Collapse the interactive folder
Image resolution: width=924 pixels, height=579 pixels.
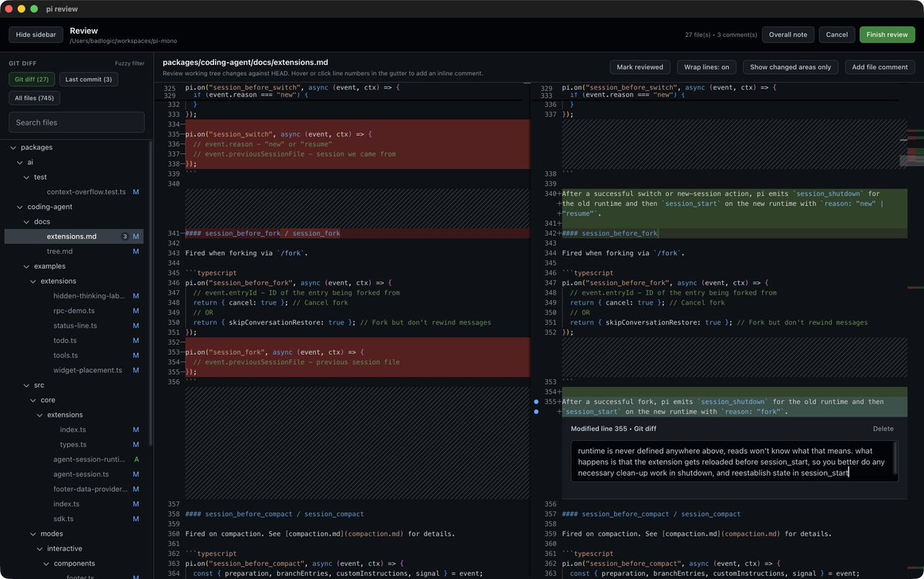coord(39,548)
